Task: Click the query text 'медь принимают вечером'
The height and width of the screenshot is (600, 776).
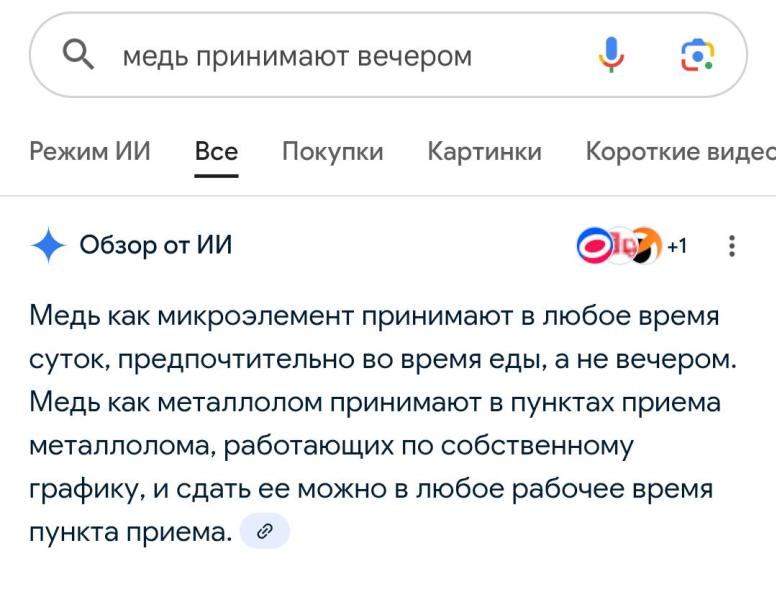Action: coord(296,56)
